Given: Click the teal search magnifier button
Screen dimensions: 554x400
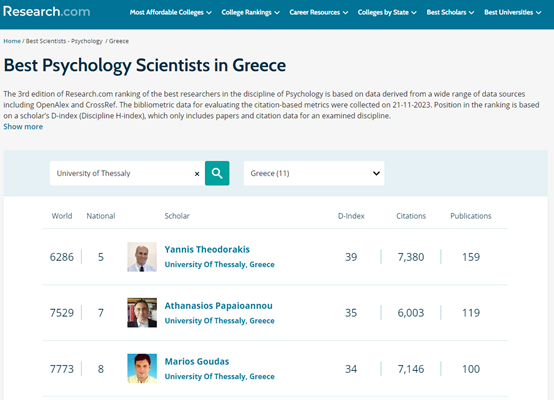Looking at the screenshot, I should (217, 173).
